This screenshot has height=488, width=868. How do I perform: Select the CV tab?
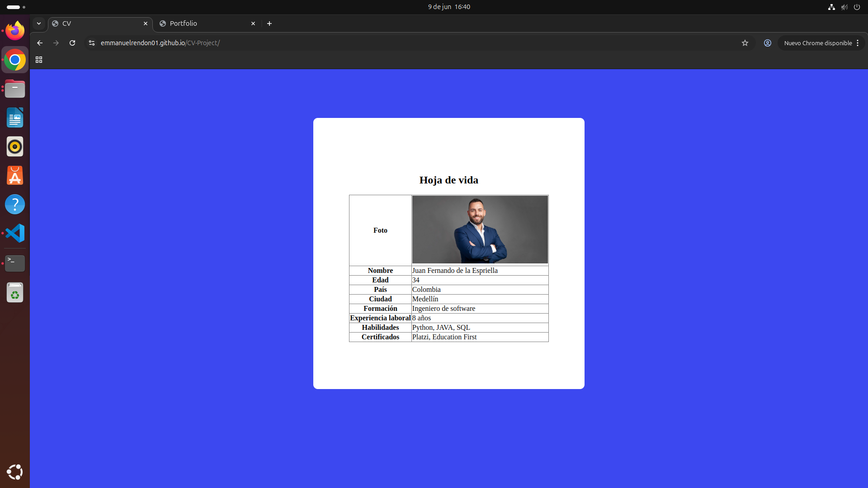(x=97, y=23)
